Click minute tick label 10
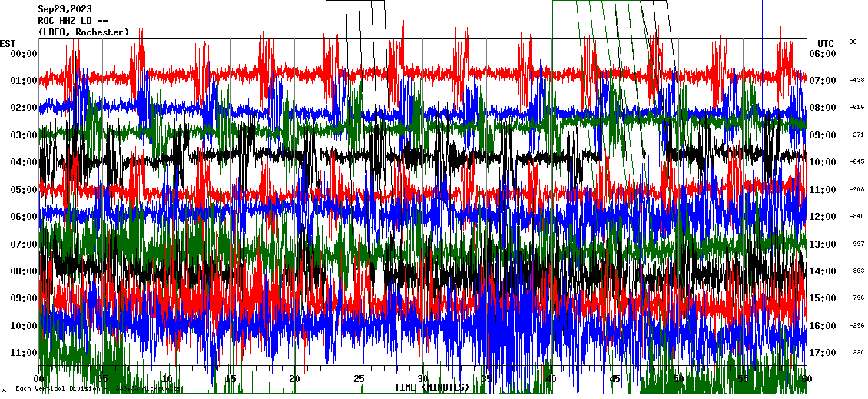This screenshot has height=399, width=868. [x=167, y=379]
